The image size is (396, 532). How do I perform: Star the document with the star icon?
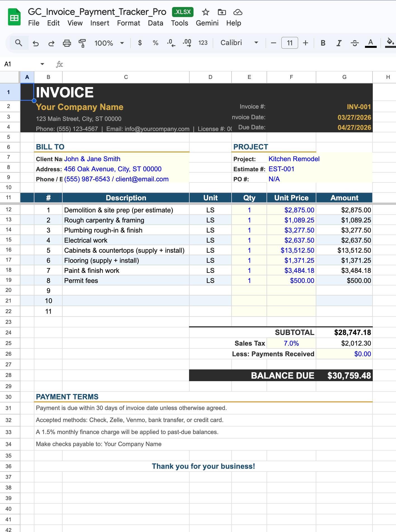pyautogui.click(x=206, y=12)
